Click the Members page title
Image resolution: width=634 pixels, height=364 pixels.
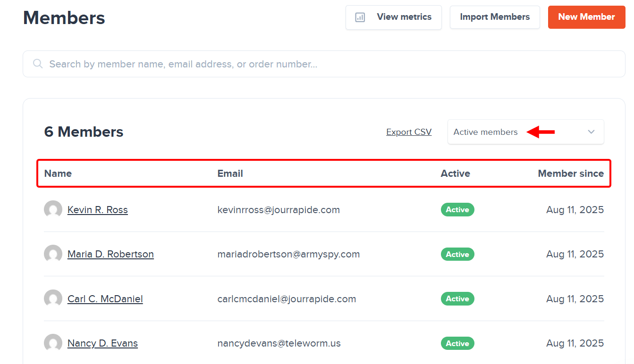64,18
